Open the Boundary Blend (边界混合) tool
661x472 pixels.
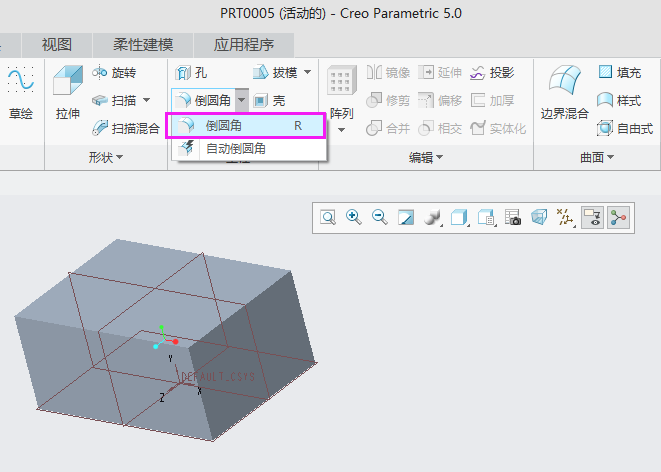tap(564, 93)
